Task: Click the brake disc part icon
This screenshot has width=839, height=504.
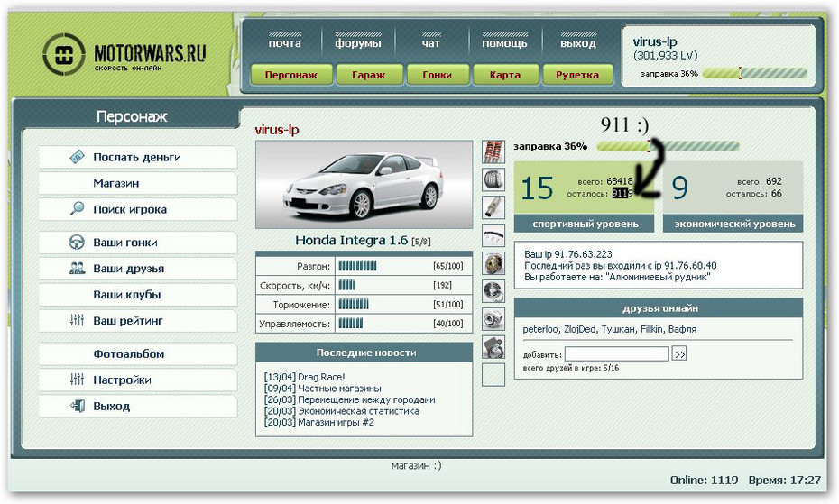Action: pos(493,290)
